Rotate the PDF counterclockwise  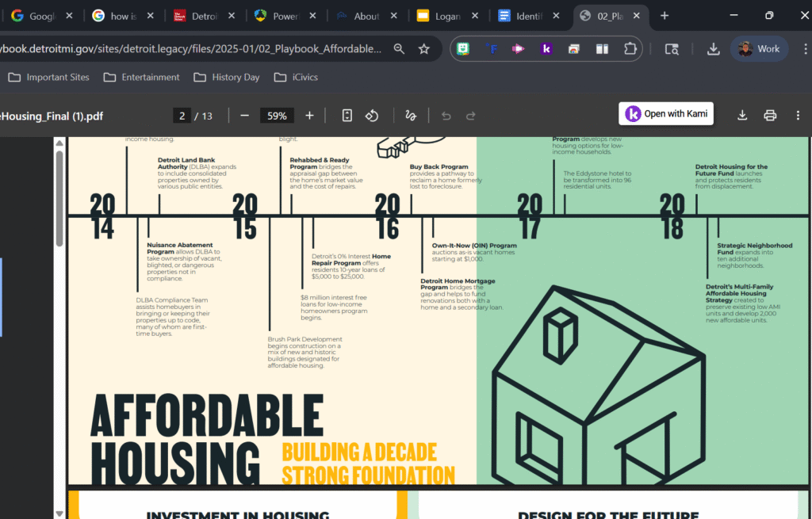click(x=372, y=116)
